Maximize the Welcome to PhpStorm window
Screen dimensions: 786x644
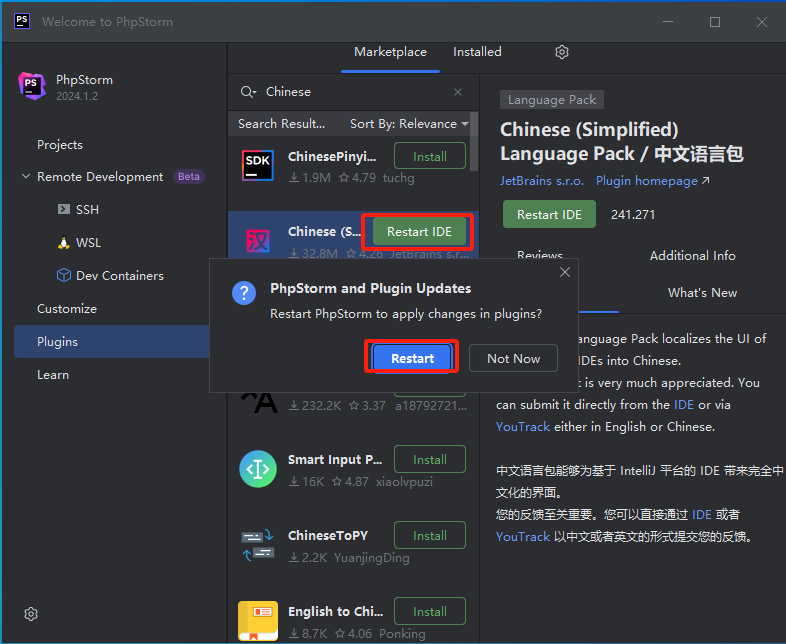tap(715, 22)
